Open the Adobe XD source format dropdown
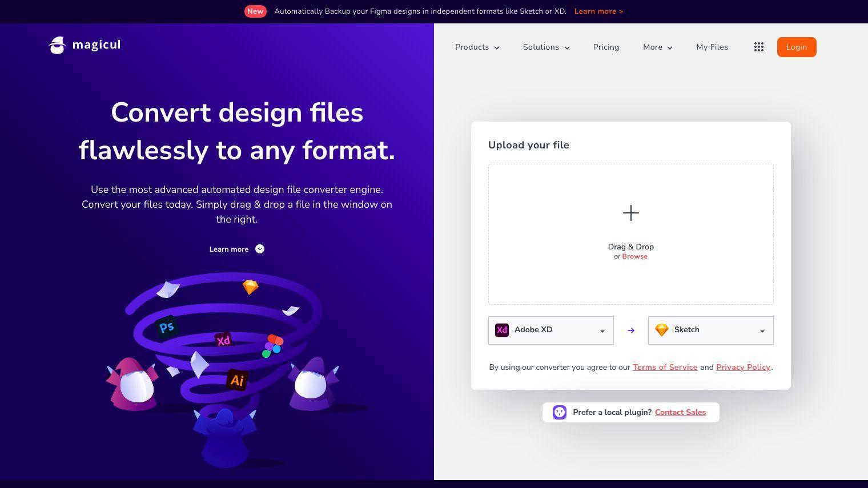868x488 pixels. point(551,330)
